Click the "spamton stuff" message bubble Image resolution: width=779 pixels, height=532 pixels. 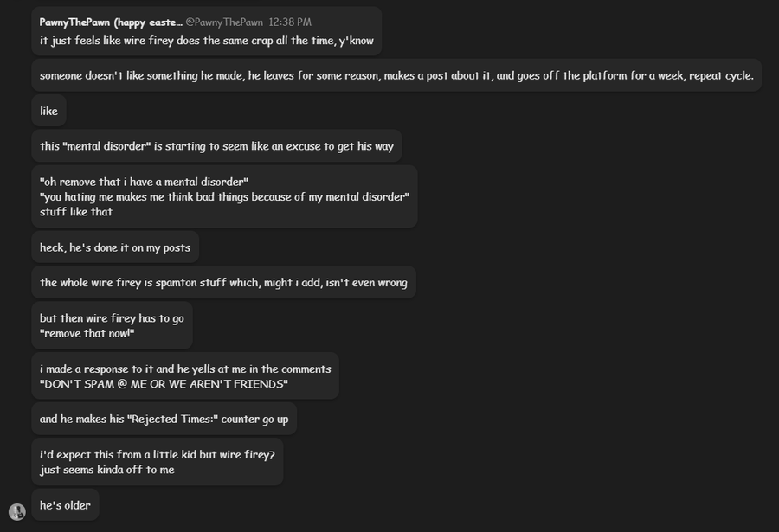click(223, 283)
